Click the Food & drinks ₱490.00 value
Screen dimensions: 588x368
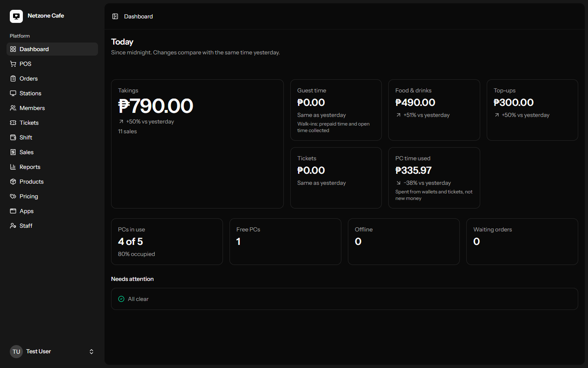[415, 102]
